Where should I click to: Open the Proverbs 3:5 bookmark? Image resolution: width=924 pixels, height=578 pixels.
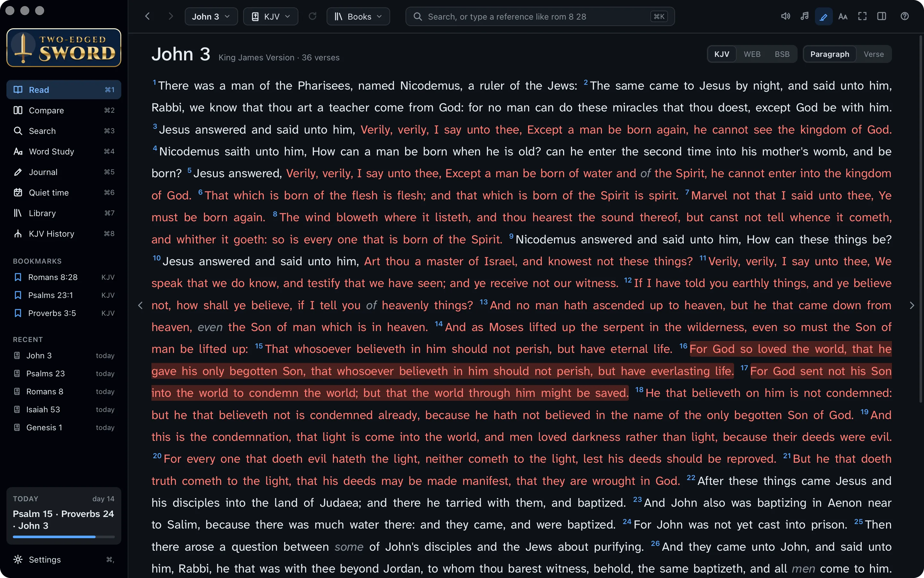coord(64,313)
